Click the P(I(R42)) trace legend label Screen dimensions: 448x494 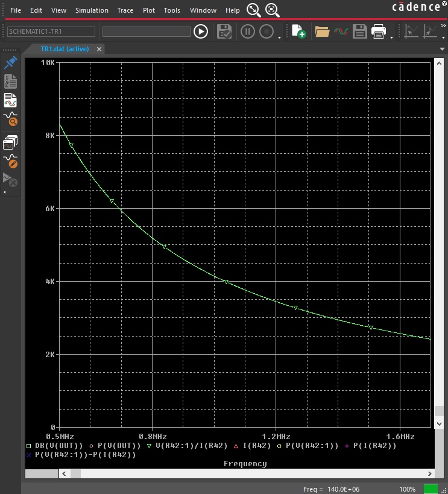[x=374, y=446]
